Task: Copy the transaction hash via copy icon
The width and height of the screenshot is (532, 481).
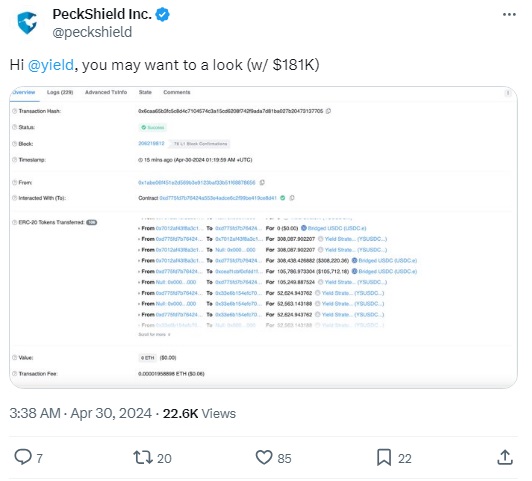Action: pos(328,111)
